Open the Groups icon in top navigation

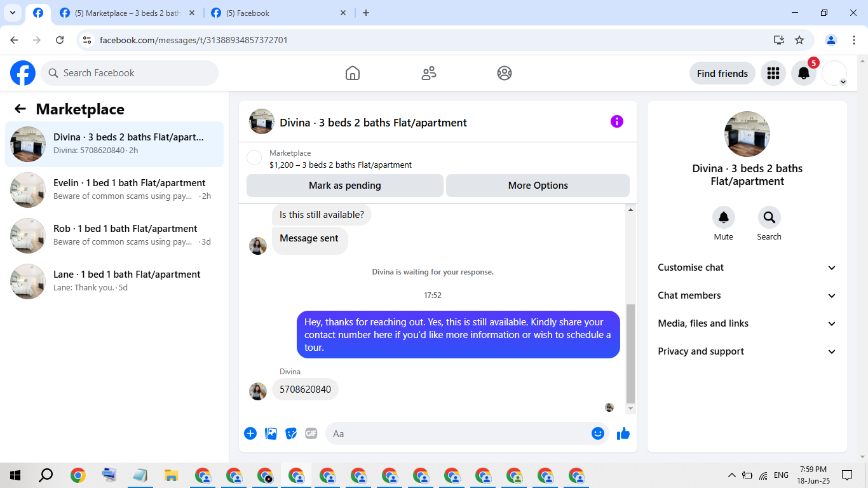click(505, 73)
